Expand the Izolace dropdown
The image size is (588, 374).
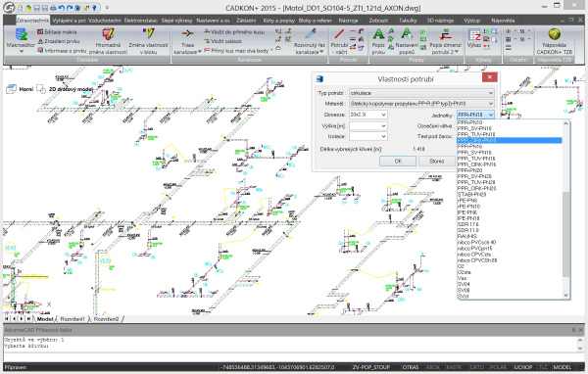pyautogui.click(x=367, y=136)
